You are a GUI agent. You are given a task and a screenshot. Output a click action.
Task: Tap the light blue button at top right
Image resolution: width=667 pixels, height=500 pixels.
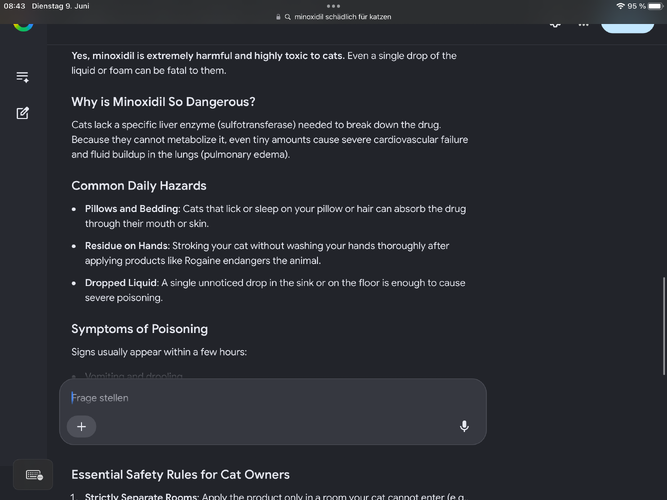coord(627,26)
